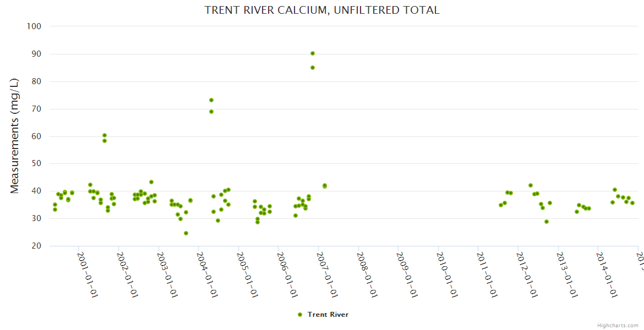Image resolution: width=644 pixels, height=330 pixels.
Task: Select the data point near 60 mg/L
Action: click(x=105, y=135)
